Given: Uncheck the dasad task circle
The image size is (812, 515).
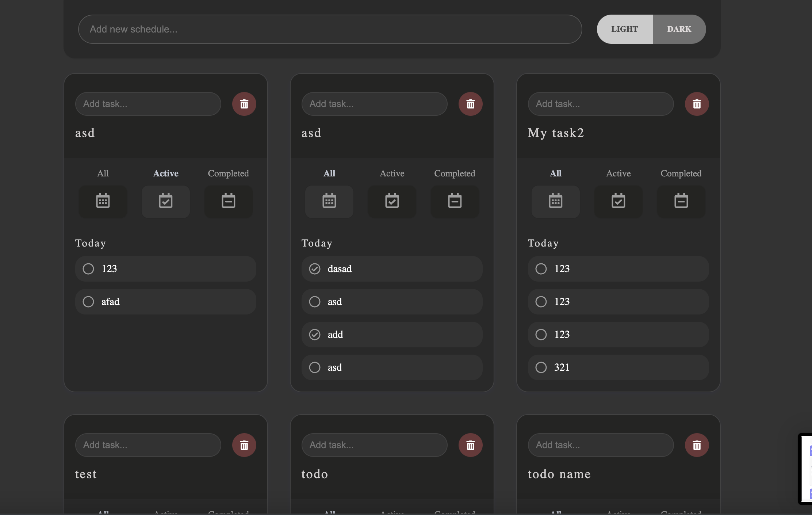Looking at the screenshot, I should [x=315, y=269].
